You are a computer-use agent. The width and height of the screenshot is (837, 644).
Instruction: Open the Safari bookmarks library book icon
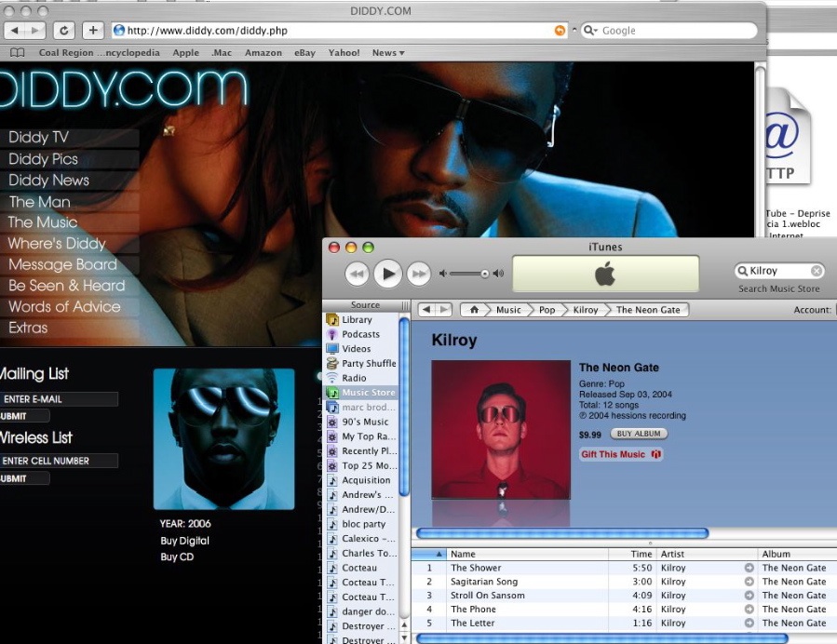(17, 53)
